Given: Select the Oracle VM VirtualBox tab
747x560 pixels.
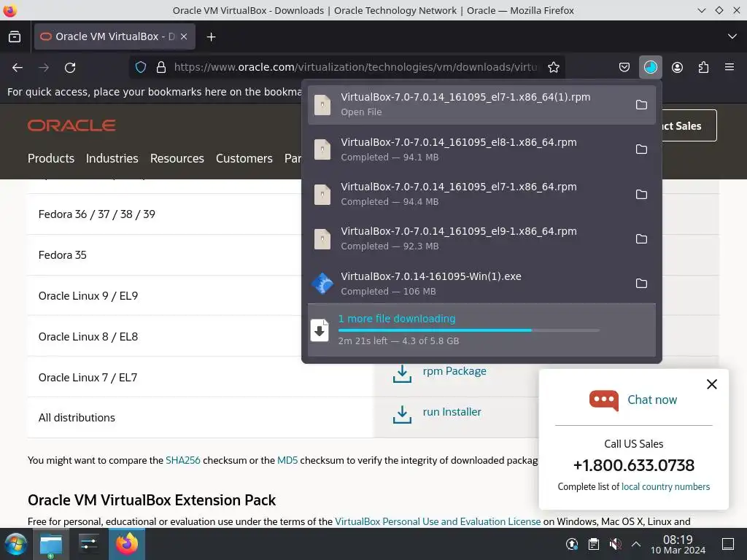Looking at the screenshot, I should (115, 36).
